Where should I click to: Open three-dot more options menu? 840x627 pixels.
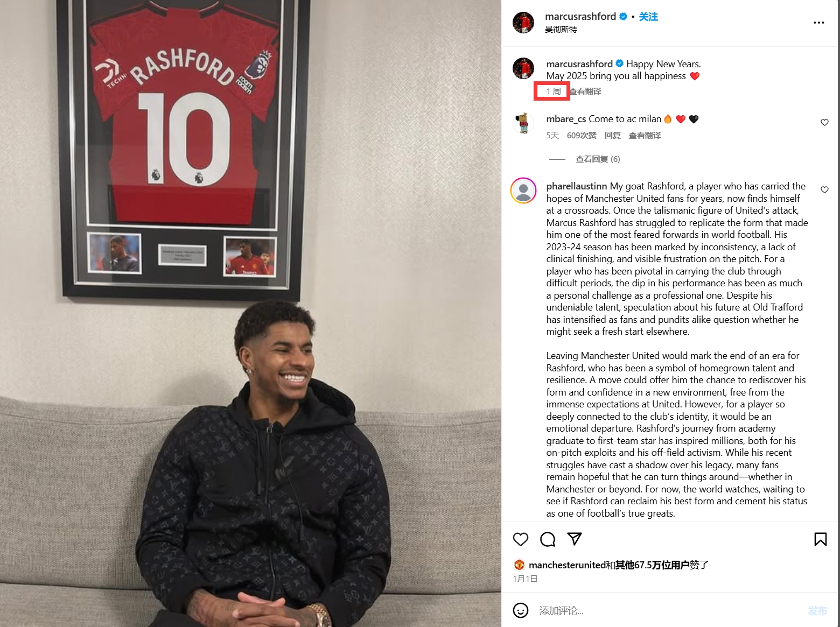pos(819,23)
